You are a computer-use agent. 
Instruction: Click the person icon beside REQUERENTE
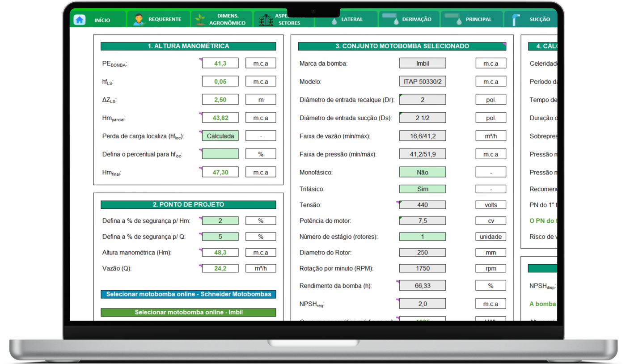coord(139,20)
